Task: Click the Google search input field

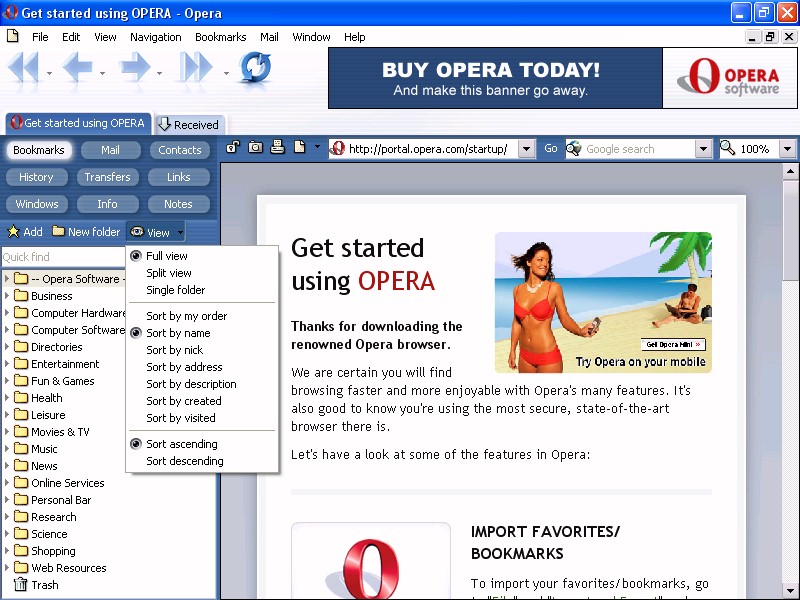Action: (x=638, y=149)
